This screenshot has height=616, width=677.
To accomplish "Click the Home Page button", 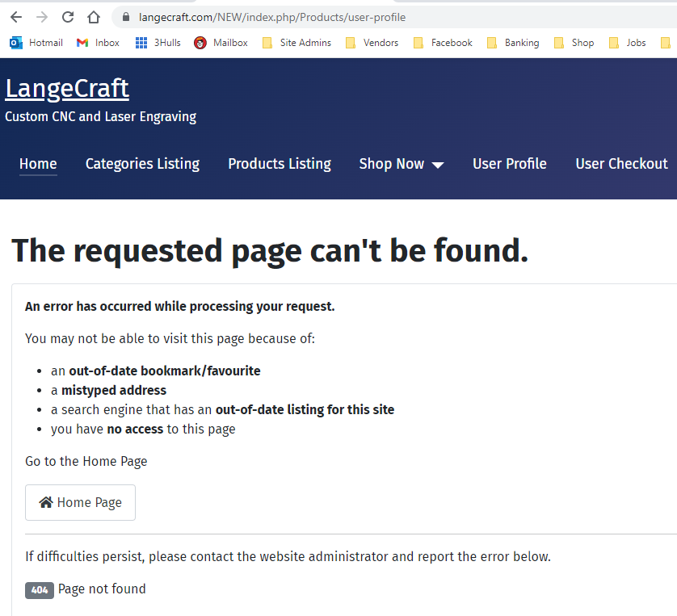I will click(80, 502).
